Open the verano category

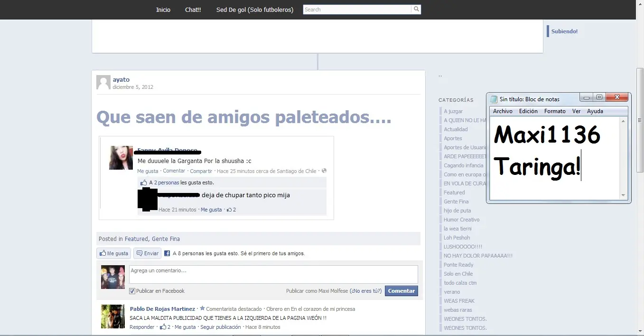coord(452,292)
